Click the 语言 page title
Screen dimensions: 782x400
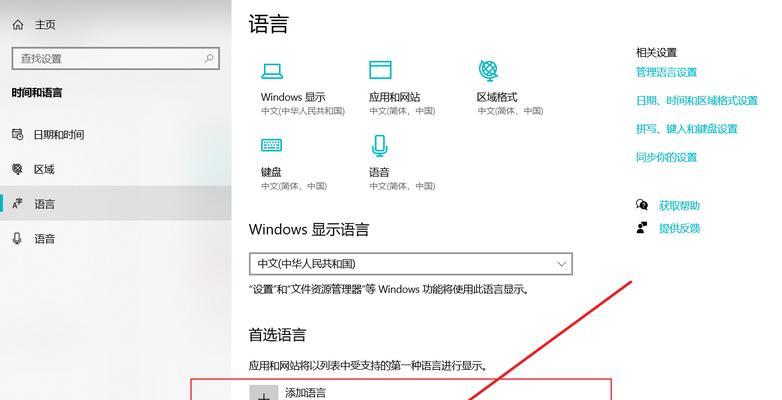pos(269,24)
